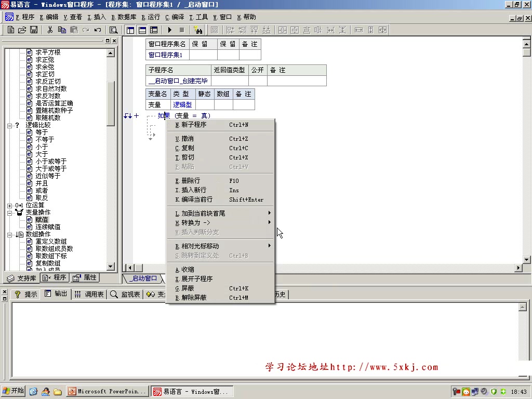This screenshot has height=399, width=532.
Task: Select the first window layout toolbar icon
Action: click(x=130, y=30)
